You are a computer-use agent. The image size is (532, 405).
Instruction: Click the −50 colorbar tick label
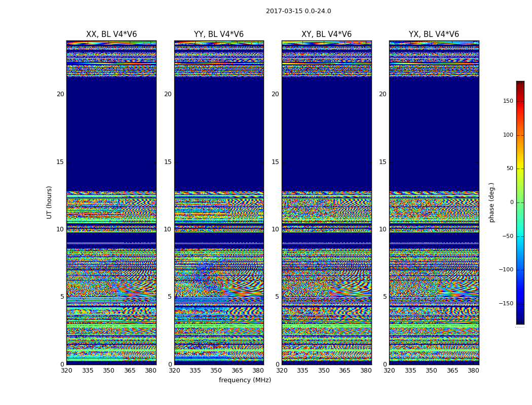coord(508,236)
